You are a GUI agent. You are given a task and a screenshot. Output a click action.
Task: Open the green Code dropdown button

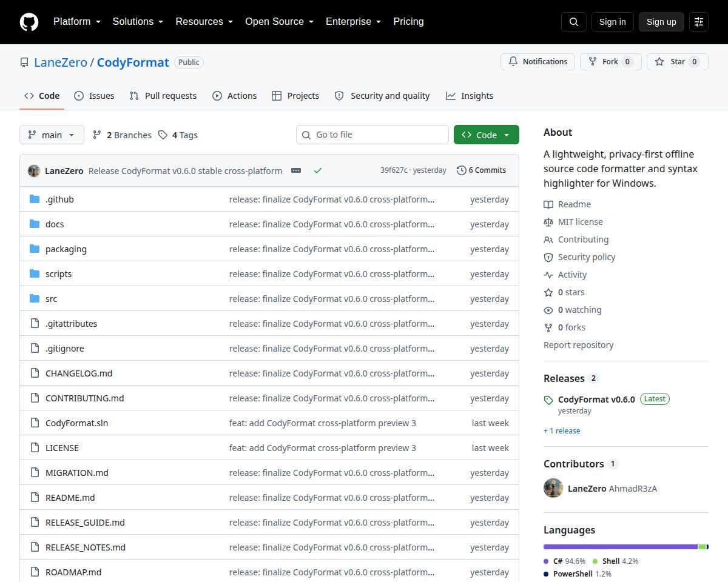[x=487, y=135]
